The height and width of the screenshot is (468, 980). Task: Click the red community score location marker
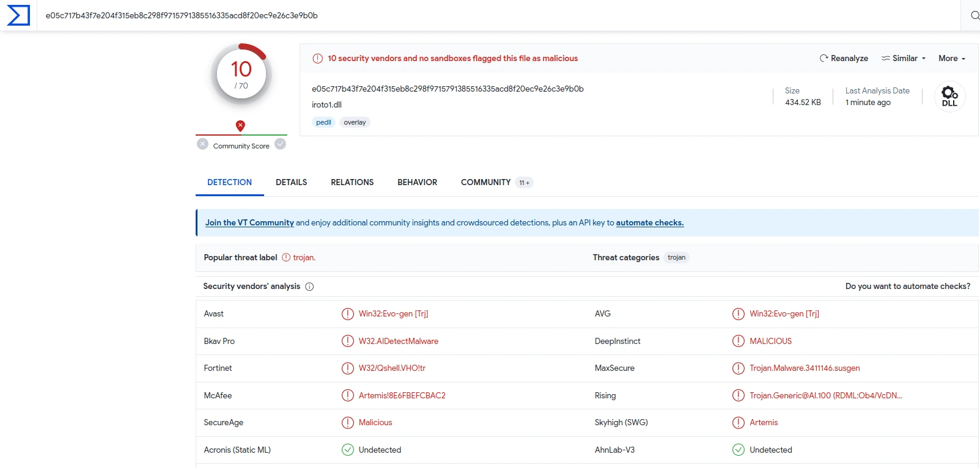click(x=240, y=126)
